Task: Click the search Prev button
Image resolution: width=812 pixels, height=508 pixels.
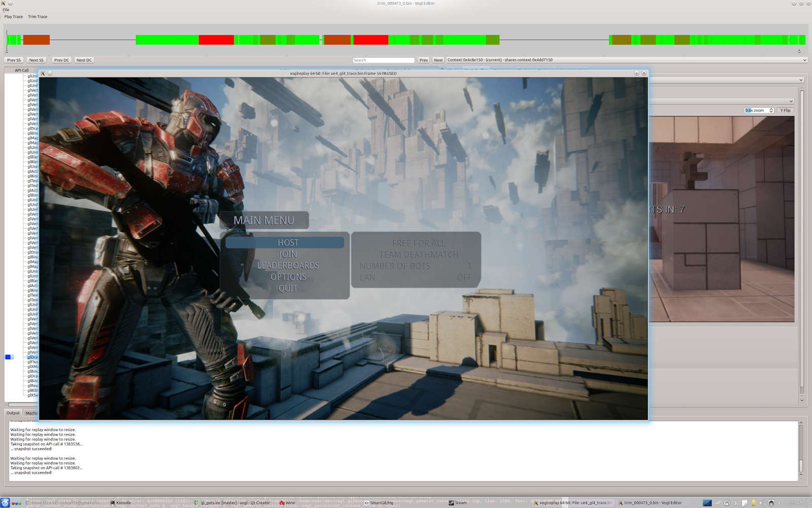Action: tap(424, 60)
